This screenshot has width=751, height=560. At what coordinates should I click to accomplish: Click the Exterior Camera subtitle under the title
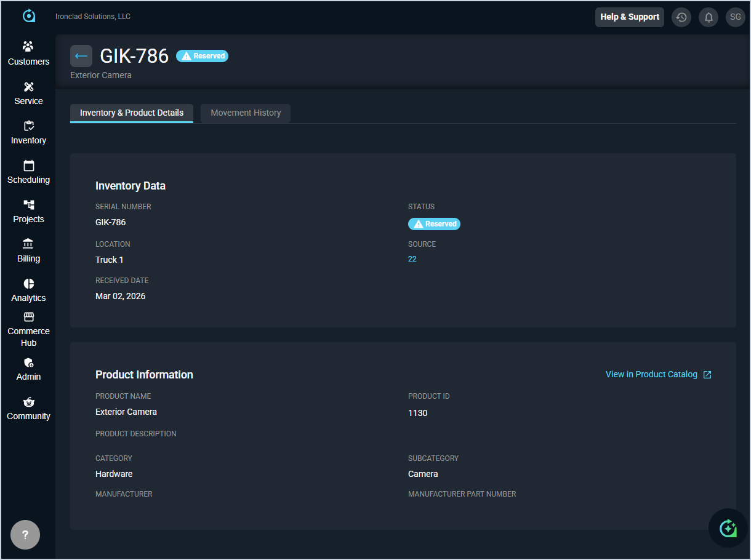101,75
